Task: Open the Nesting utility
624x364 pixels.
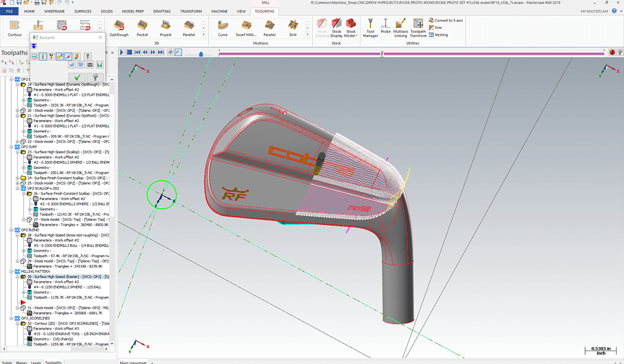Action: coord(438,35)
